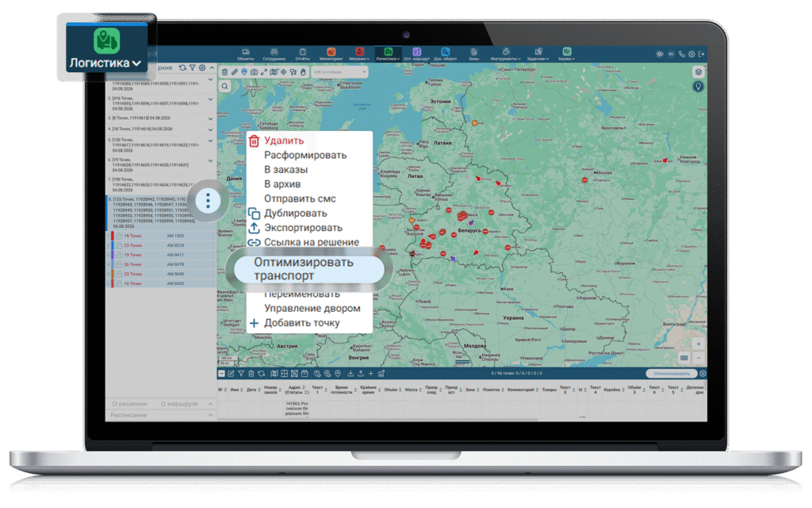
Task: Click the map zoom in plus control
Action: coord(698,344)
